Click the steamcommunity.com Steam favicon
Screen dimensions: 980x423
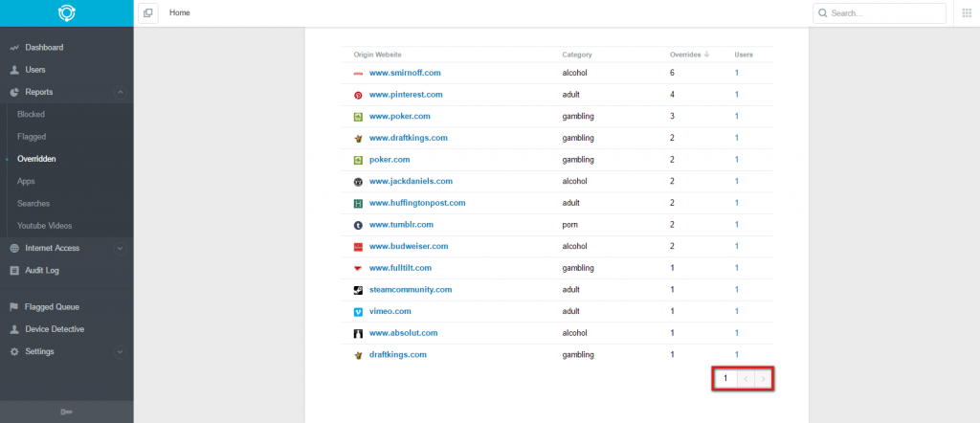coord(358,290)
